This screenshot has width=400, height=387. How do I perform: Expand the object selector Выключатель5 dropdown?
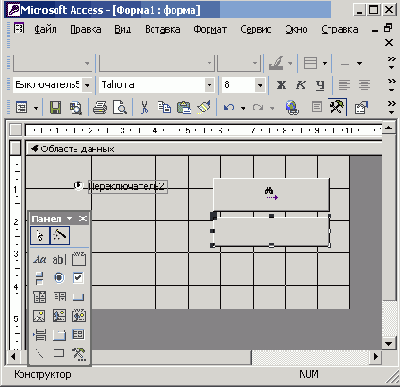pyautogui.click(x=87, y=85)
